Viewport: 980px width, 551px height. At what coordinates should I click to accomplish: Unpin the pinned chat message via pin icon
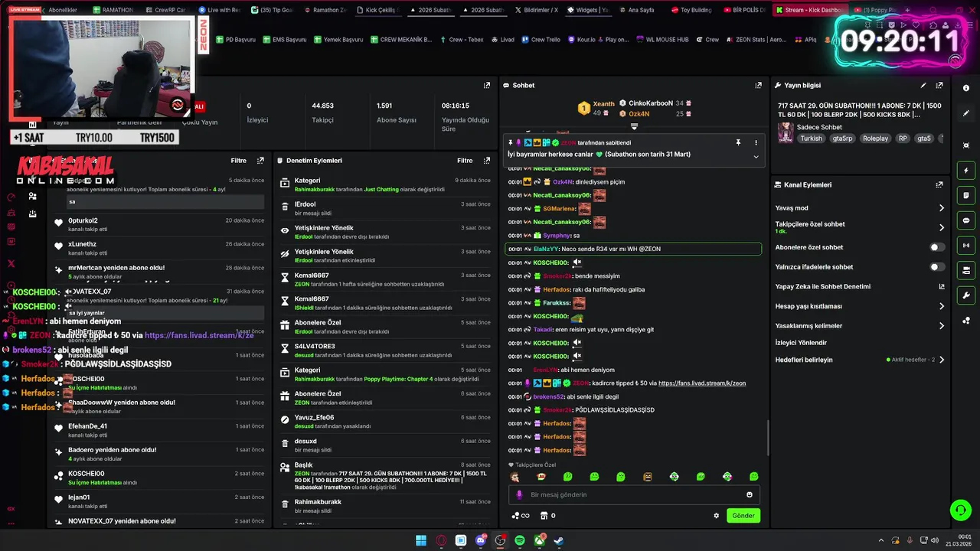coord(738,142)
